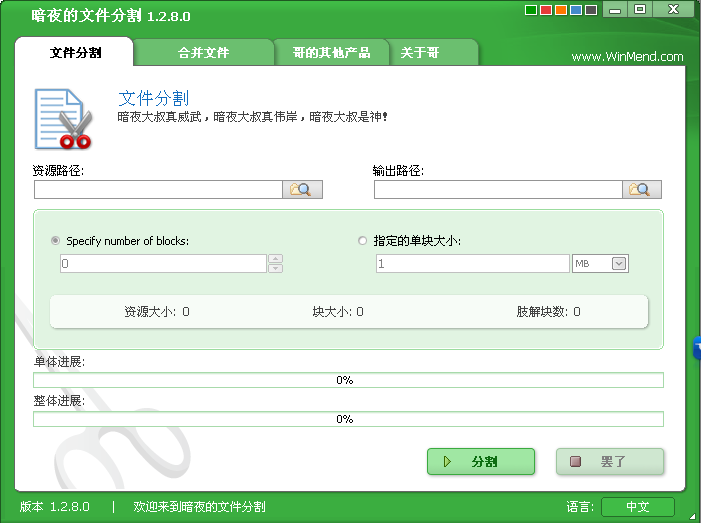Screen dimensions: 701x523
Task: Click the 整体进展 progress bar
Action: coord(348,419)
